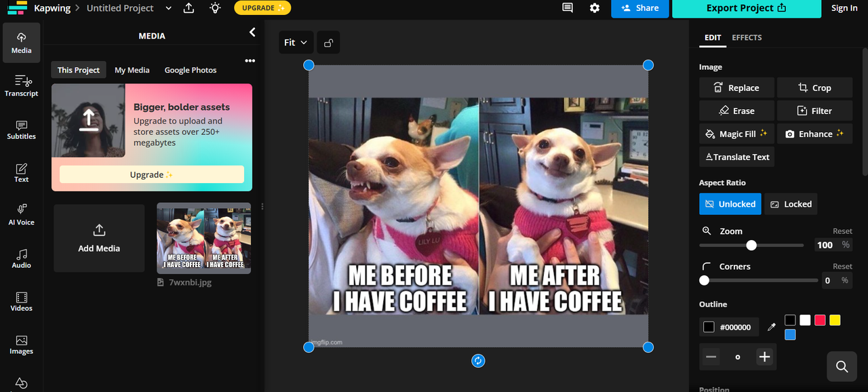Decrease outline width with minus button
Viewport: 868px width, 392px height.
[711, 357]
